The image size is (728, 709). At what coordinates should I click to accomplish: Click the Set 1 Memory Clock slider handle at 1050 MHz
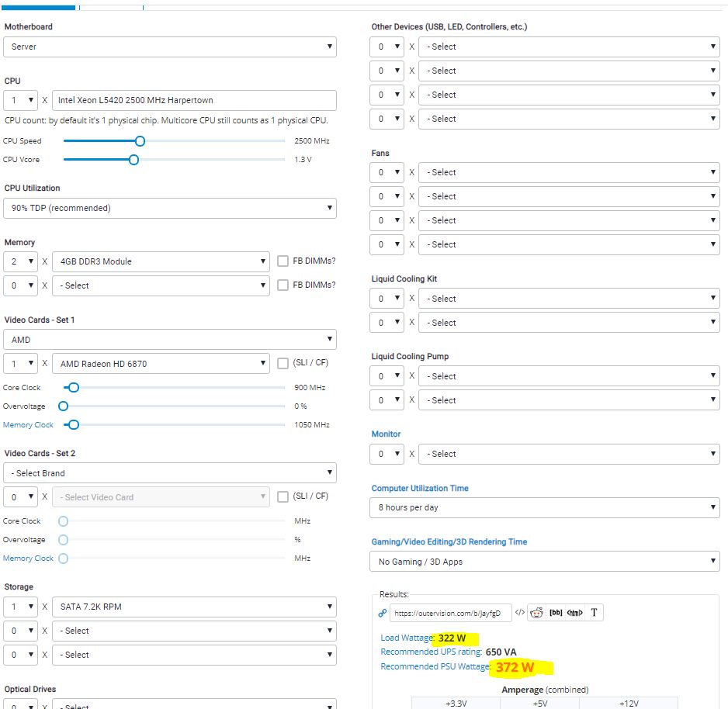coord(74,424)
